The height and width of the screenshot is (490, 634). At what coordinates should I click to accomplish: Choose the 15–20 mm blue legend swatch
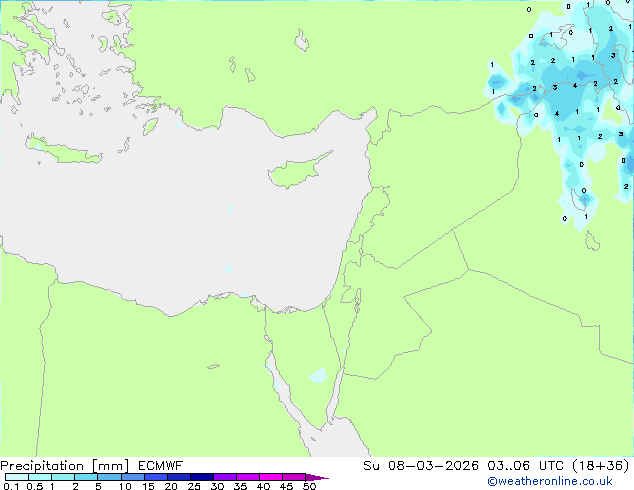[x=156, y=477]
